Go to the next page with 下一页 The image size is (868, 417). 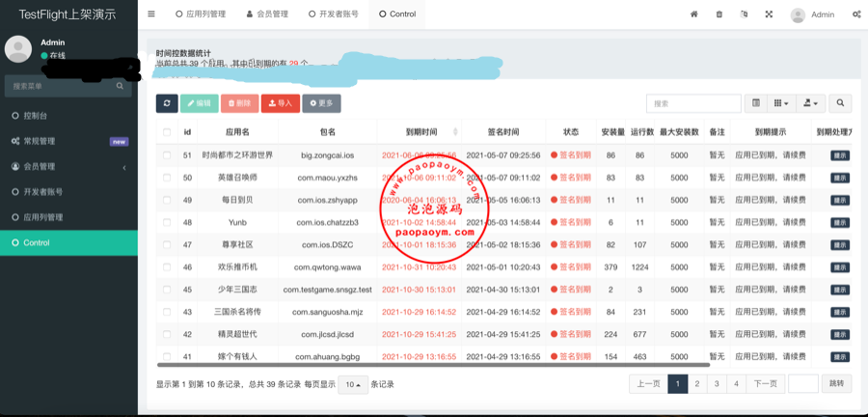(x=765, y=384)
